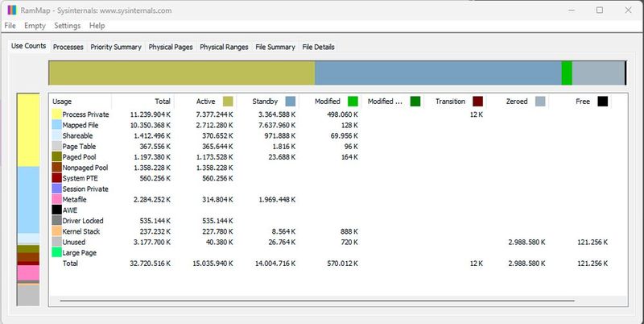Image resolution: width=644 pixels, height=324 pixels.
Task: Maximize the RamMap window
Action: (600, 10)
